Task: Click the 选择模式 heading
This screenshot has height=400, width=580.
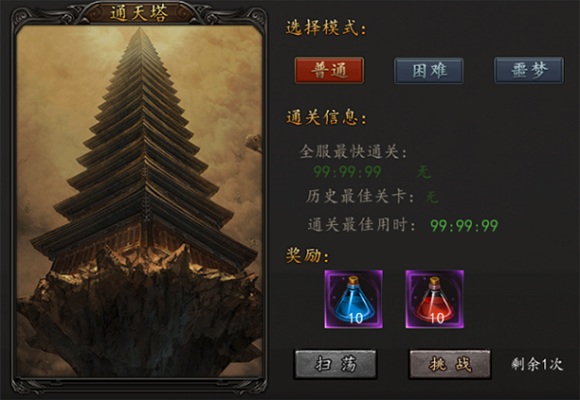Action: click(326, 28)
